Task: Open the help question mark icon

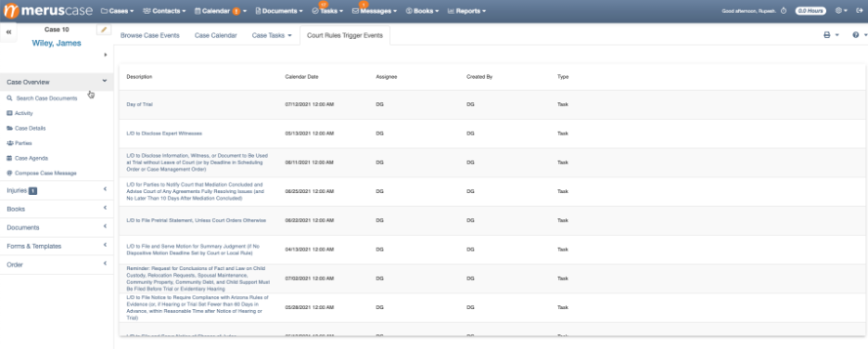Action: (856, 35)
